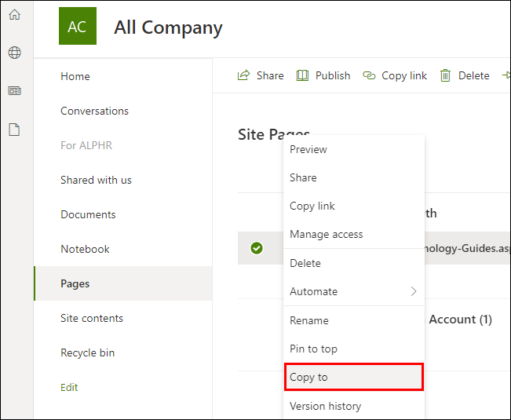The width and height of the screenshot is (511, 420).
Task: Select Copy to in context menu
Action: pos(308,377)
